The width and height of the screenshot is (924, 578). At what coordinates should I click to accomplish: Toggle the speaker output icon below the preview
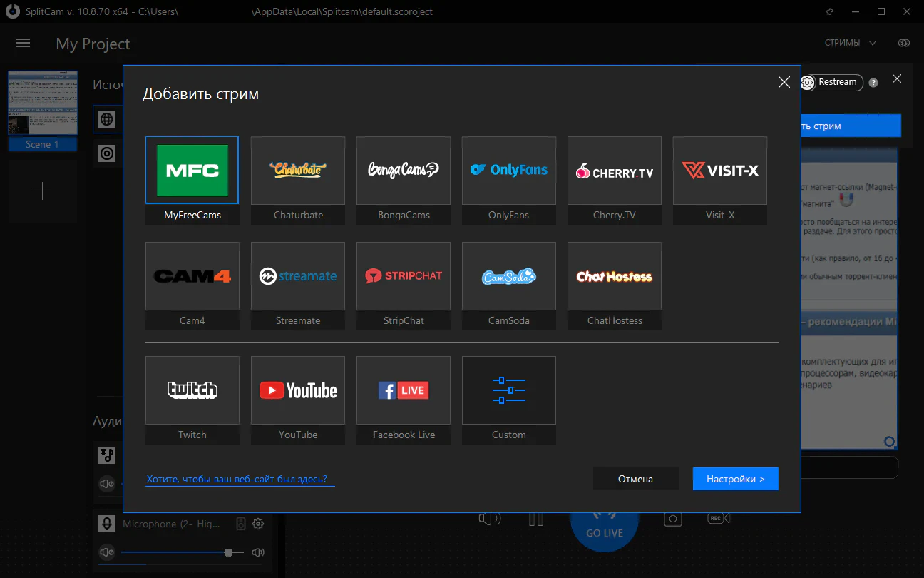tap(490, 519)
